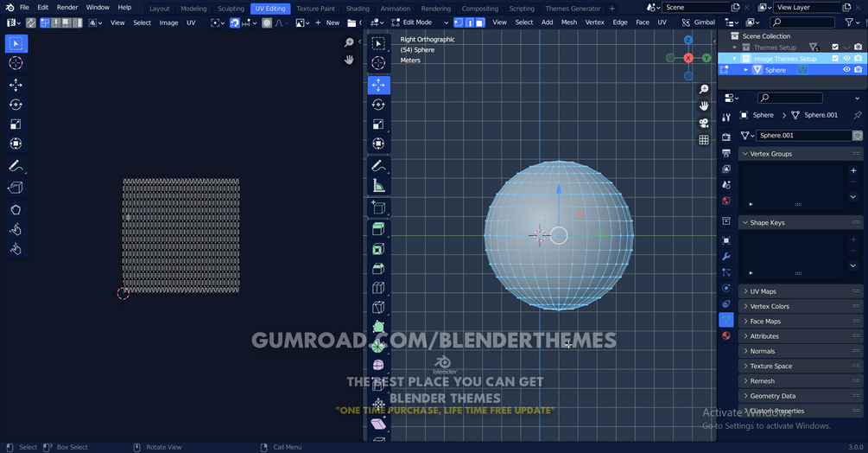Open the Edit Mode dropdown

coord(420,22)
